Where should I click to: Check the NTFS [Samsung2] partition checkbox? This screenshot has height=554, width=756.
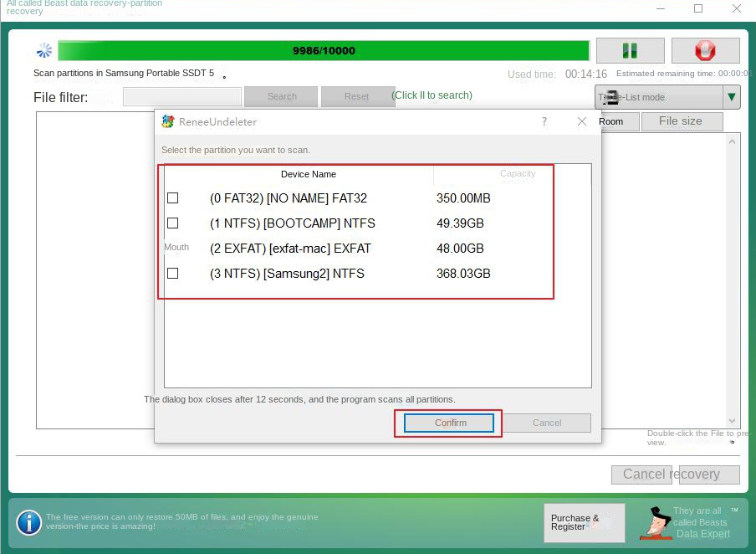172,273
